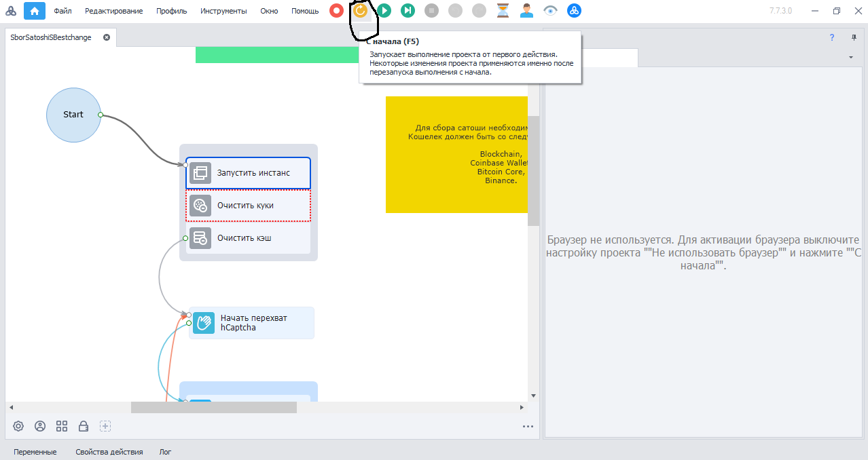
Task: Select the Start node
Action: [x=73, y=115]
